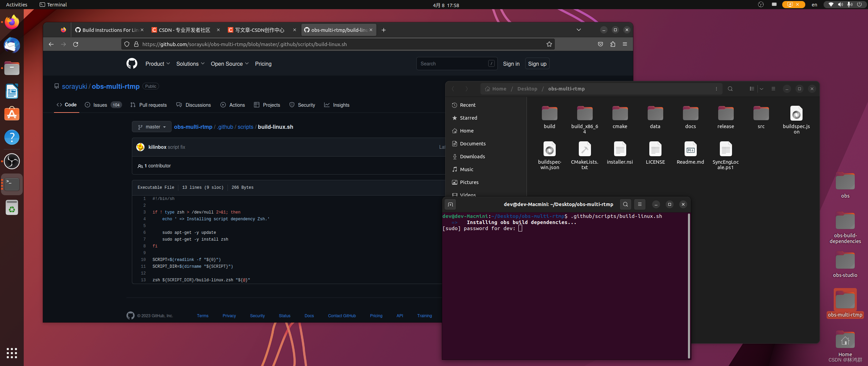The width and height of the screenshot is (868, 366).
Task: Open Activities overview in top bar
Action: (x=17, y=5)
